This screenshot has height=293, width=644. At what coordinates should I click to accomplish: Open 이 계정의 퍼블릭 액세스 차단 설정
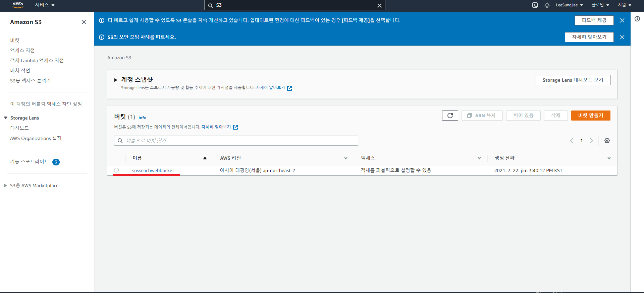click(x=46, y=104)
